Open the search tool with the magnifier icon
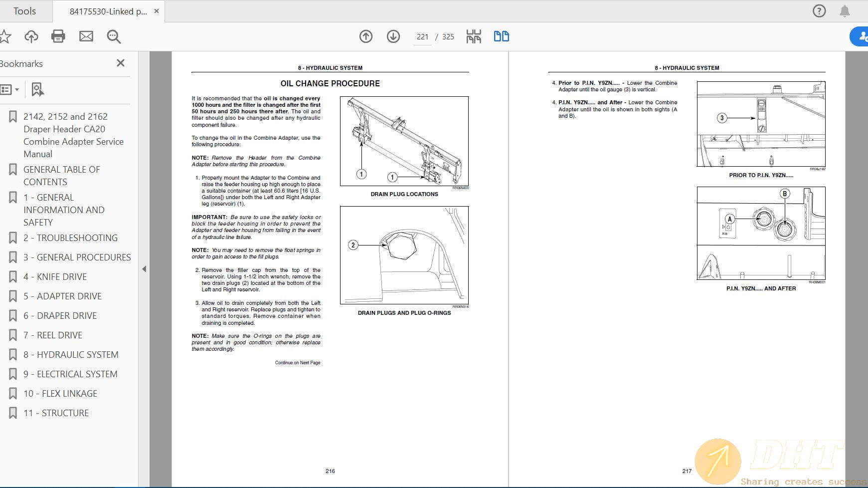The width and height of the screenshot is (868, 488). click(114, 36)
